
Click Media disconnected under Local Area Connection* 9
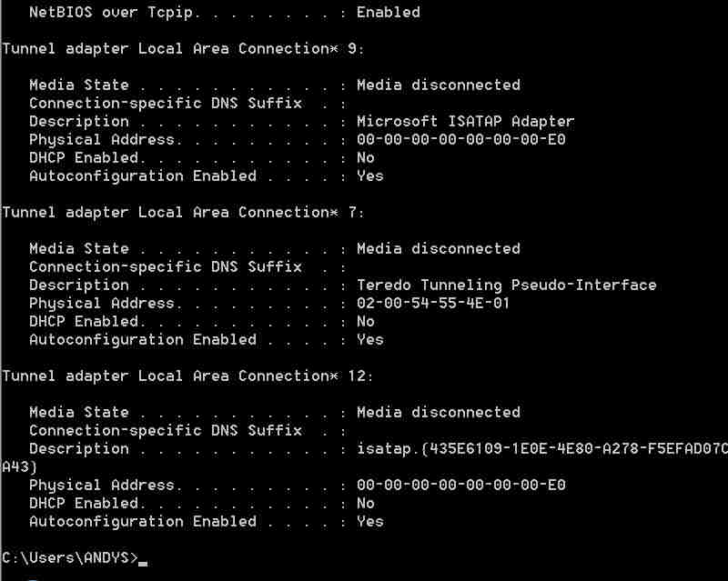tap(438, 85)
